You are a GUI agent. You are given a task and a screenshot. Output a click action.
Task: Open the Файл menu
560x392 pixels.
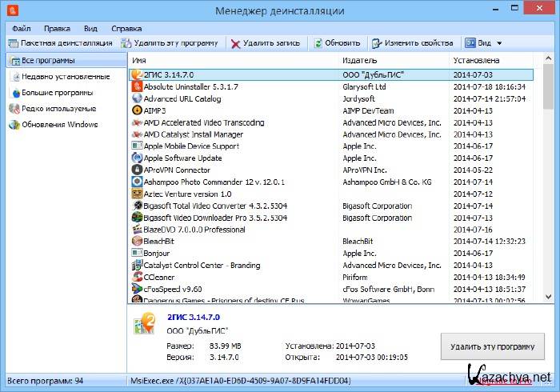click(21, 28)
